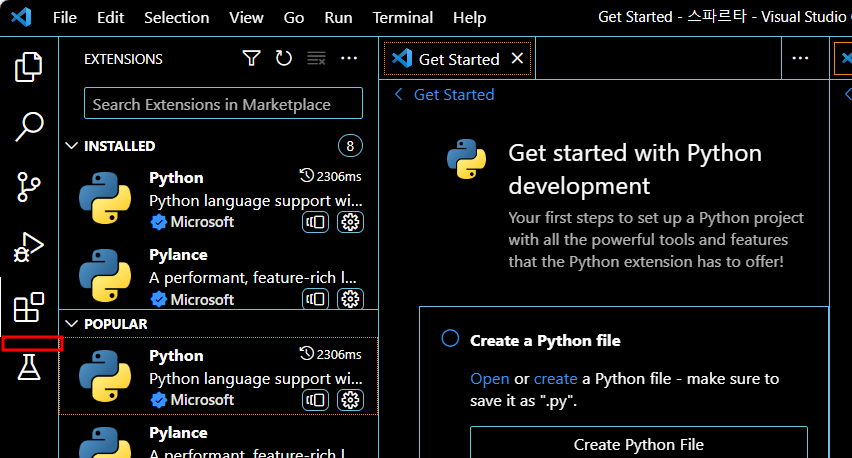Select the Get Started editor tab
The image size is (852, 458).
pyautogui.click(x=458, y=59)
